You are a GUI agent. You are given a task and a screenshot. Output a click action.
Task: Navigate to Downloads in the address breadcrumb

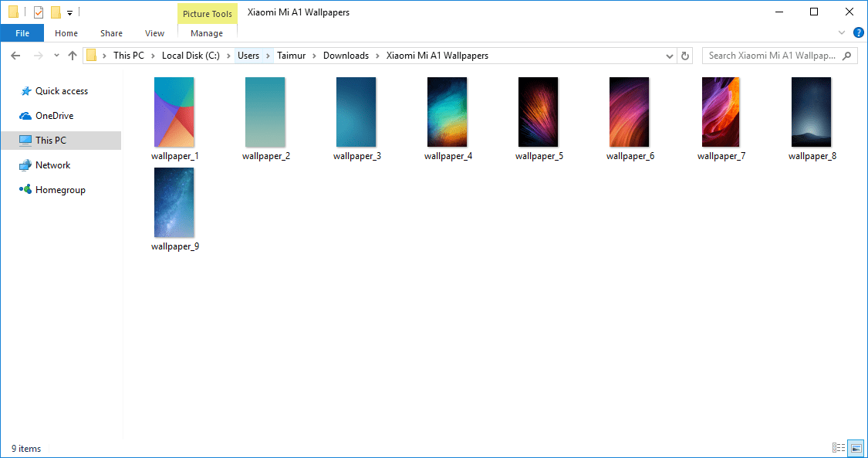(x=346, y=56)
